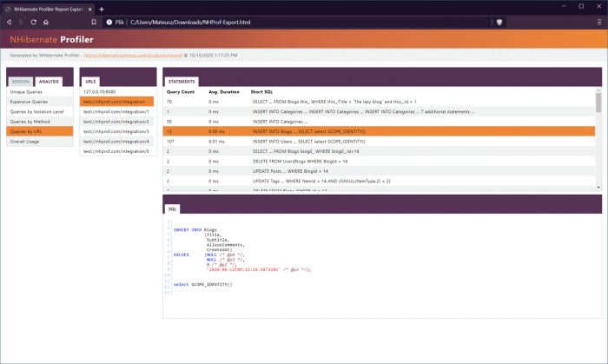This screenshot has height=364, width=608.
Task: Open Expensive Queries analysis
Action: pyautogui.click(x=40, y=102)
